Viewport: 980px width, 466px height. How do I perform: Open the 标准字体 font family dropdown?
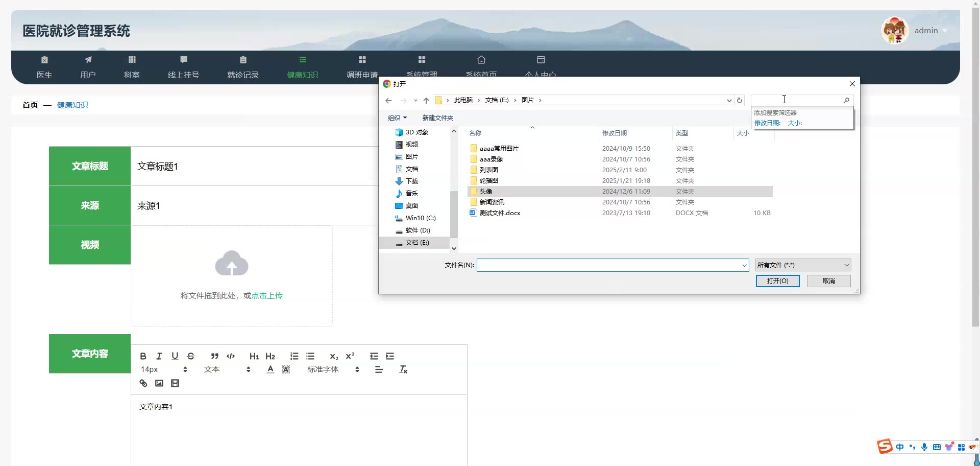[x=333, y=369]
